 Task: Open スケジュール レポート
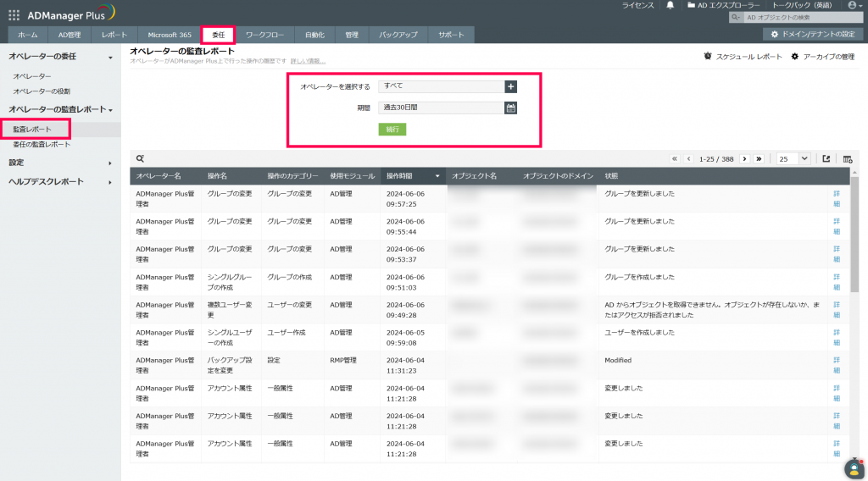point(743,57)
